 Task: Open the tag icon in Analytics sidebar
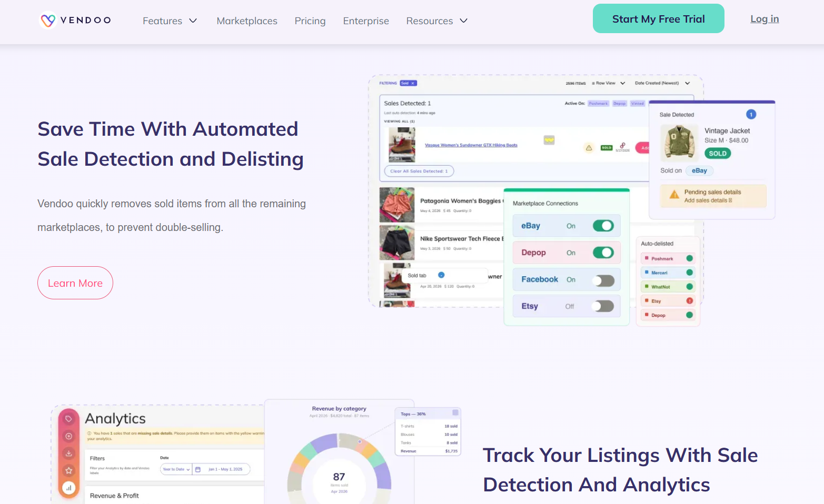point(68,419)
